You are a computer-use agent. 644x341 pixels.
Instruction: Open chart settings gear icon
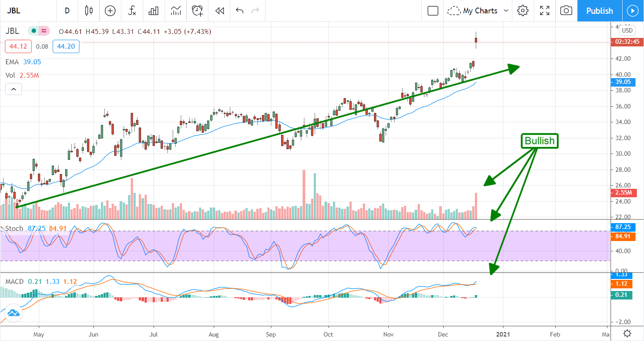point(523,11)
